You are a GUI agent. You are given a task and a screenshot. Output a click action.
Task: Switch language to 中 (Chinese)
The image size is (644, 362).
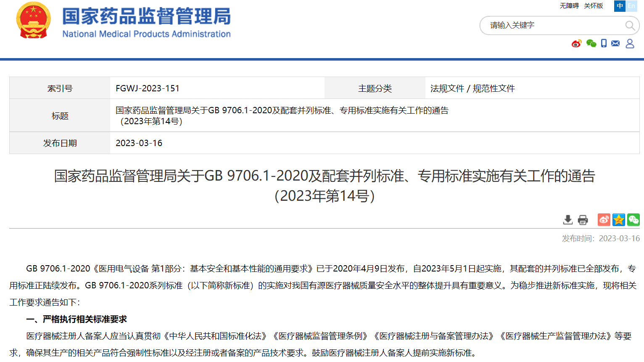620,6
